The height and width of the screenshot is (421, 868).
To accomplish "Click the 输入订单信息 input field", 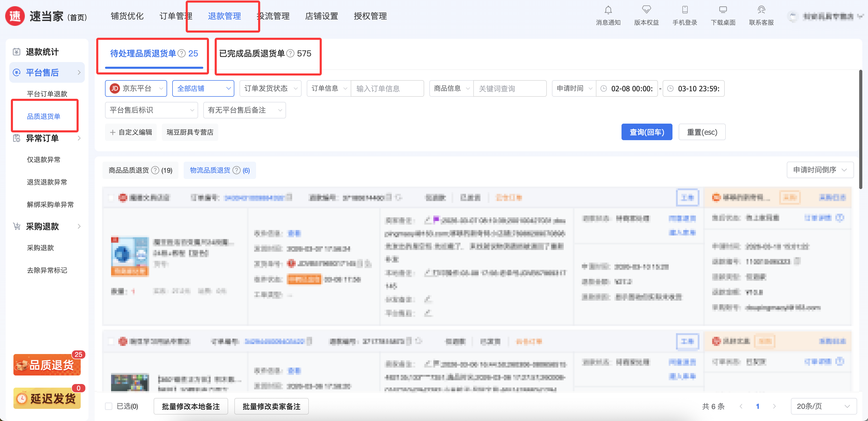I will pos(387,89).
